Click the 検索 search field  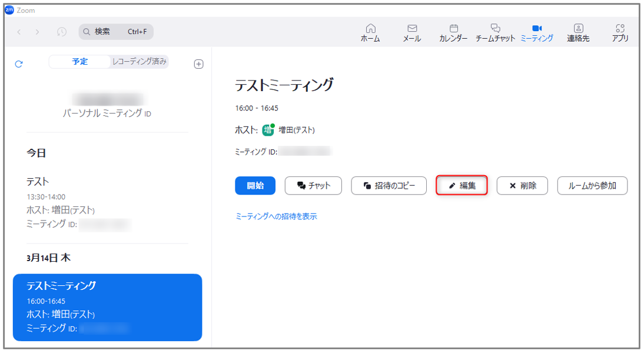pyautogui.click(x=116, y=32)
